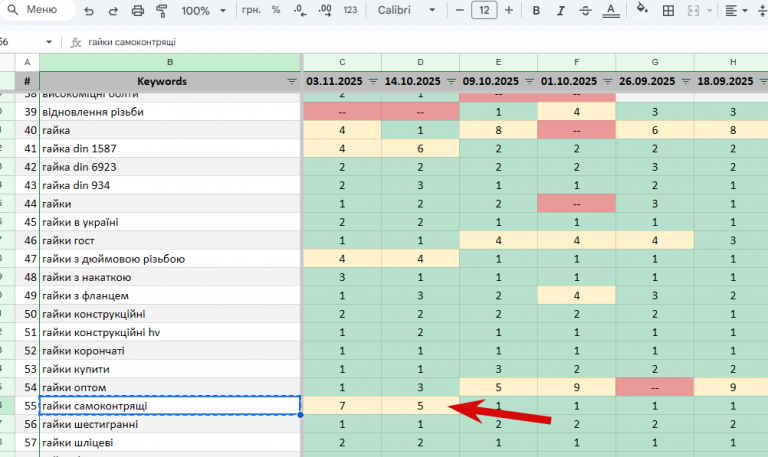The width and height of the screenshot is (768, 457).
Task: Select column B header
Action: [x=170, y=62]
